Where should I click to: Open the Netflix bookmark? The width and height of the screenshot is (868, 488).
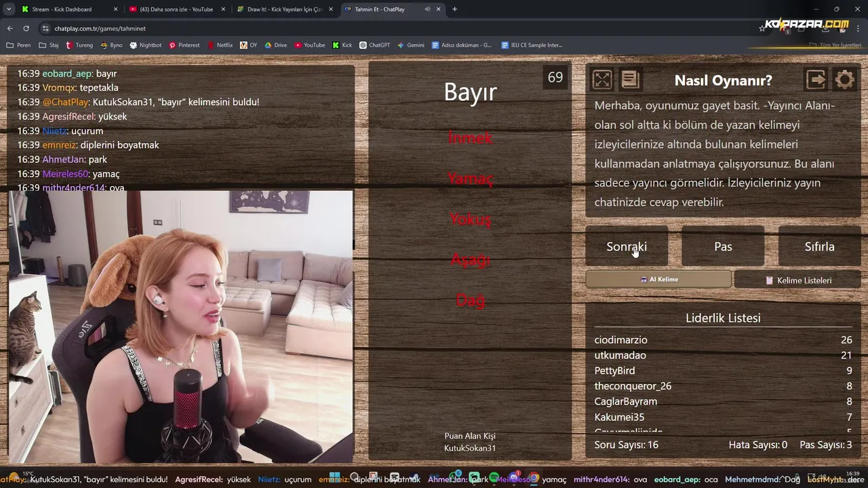tap(220, 45)
